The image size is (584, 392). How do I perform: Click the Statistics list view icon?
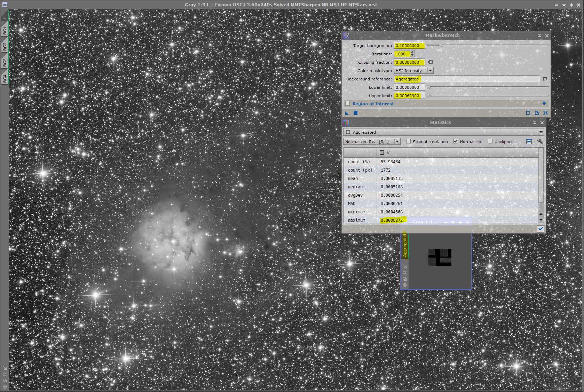tap(529, 141)
